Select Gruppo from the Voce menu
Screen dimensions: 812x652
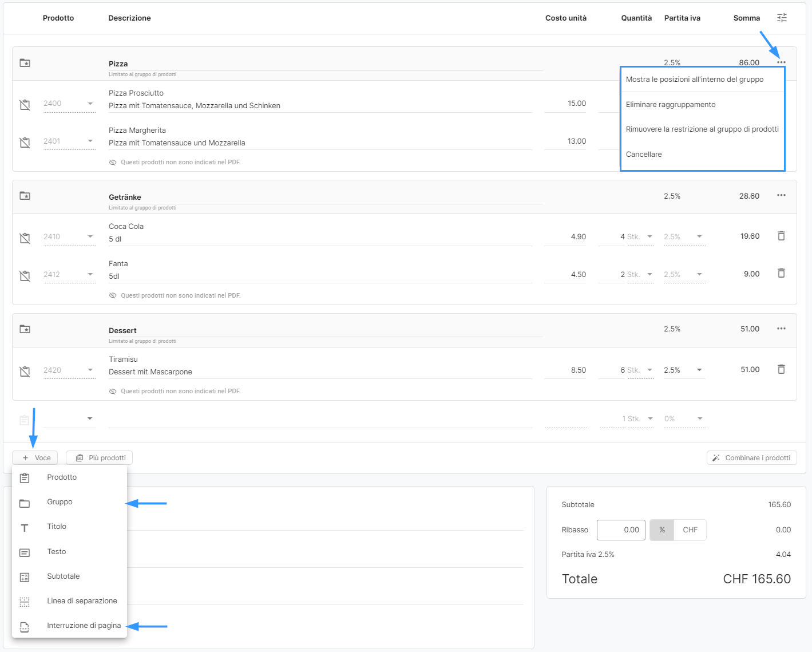coord(60,502)
